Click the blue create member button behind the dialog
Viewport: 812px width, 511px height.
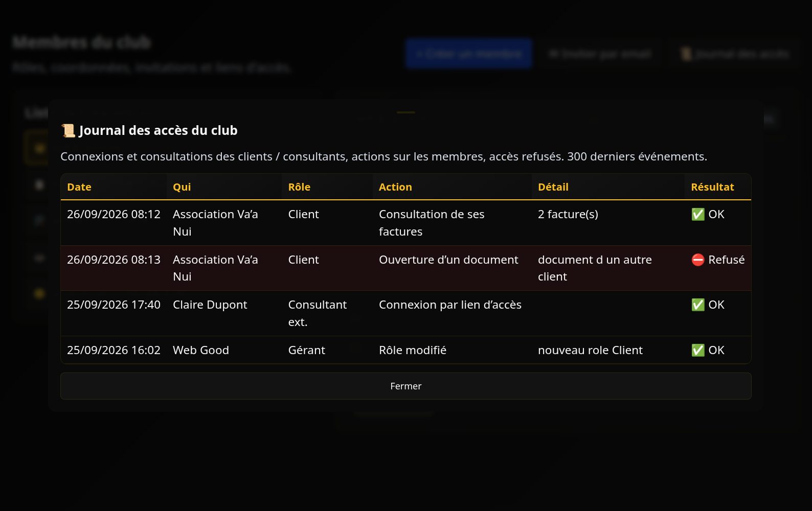tap(469, 54)
